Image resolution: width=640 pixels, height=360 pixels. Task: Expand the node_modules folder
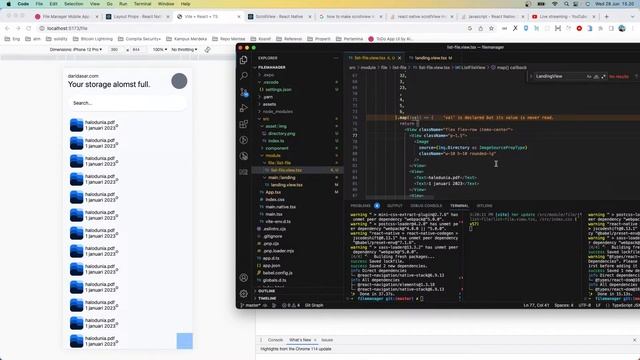[x=278, y=111]
